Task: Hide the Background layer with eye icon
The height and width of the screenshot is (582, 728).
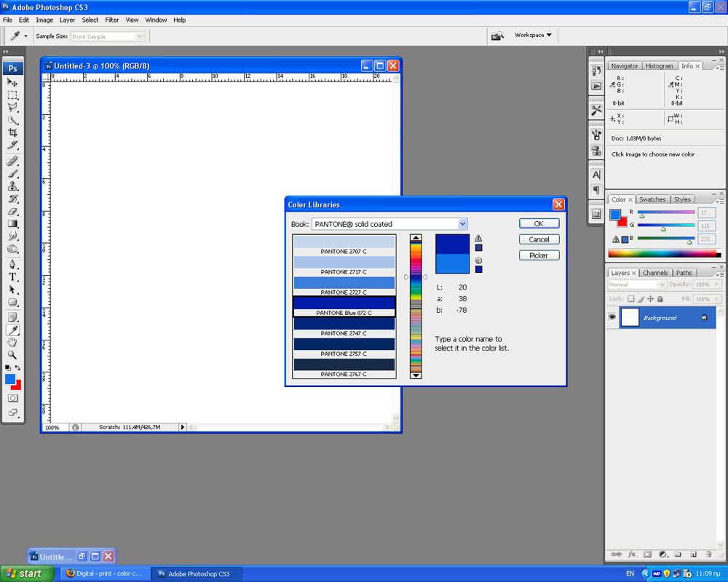Action: (x=612, y=318)
